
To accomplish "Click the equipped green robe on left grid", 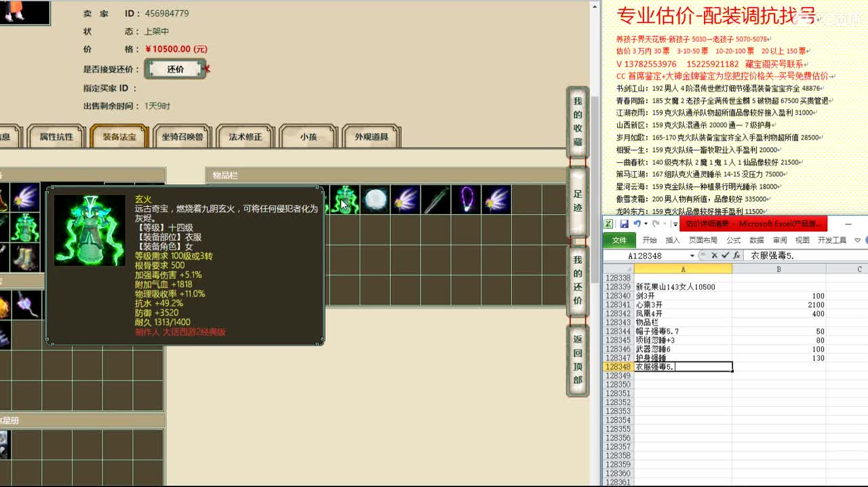I will click(x=26, y=228).
